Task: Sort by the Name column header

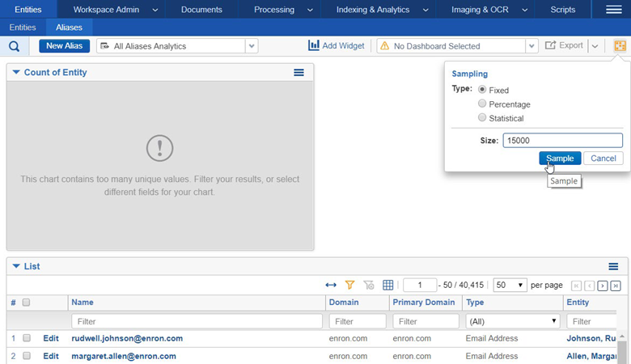Action: pyautogui.click(x=82, y=302)
